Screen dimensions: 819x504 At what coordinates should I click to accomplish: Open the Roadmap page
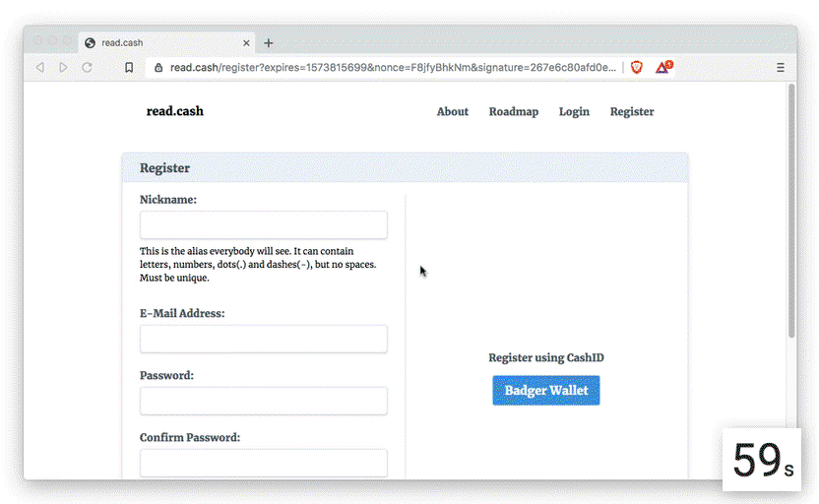pos(514,112)
